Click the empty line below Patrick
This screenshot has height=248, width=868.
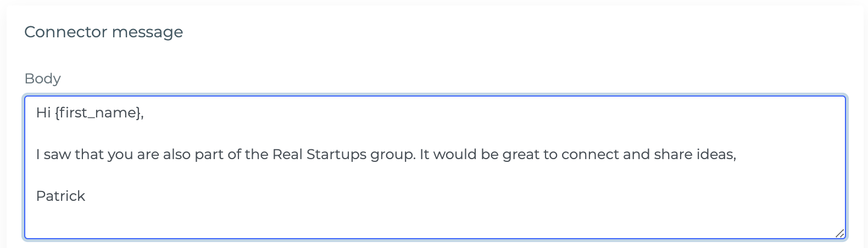coord(435,217)
